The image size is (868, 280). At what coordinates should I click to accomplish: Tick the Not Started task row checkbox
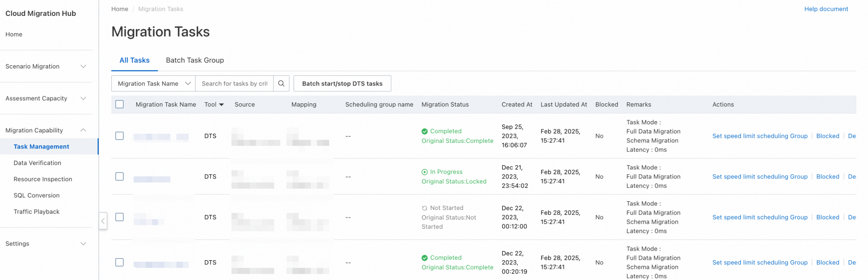pos(120,217)
